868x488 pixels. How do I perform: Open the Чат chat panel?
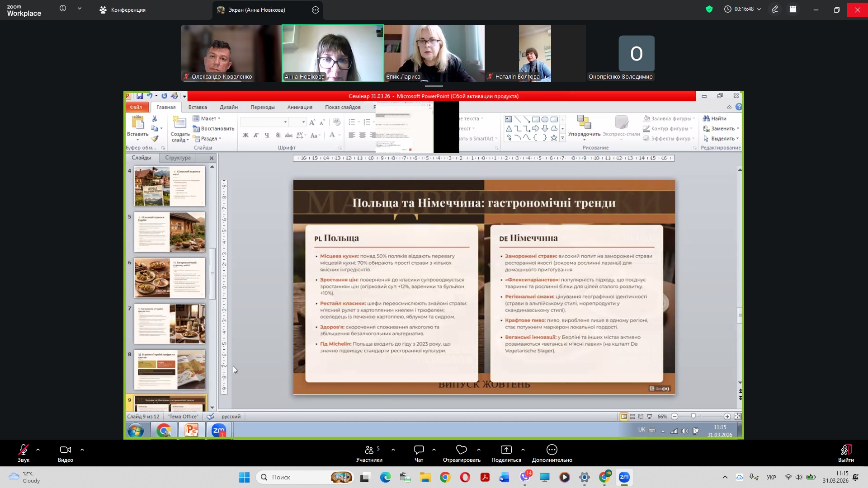(419, 453)
